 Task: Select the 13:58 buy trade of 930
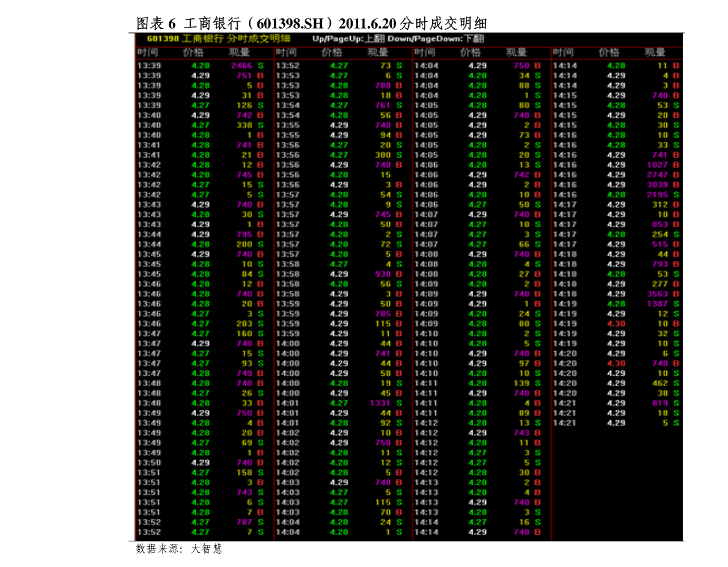click(x=383, y=274)
